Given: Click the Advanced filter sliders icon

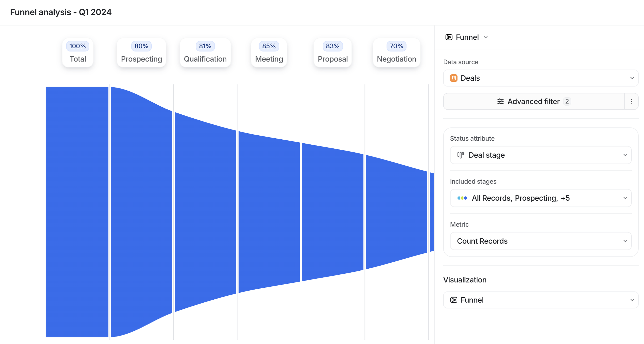Looking at the screenshot, I should point(500,101).
